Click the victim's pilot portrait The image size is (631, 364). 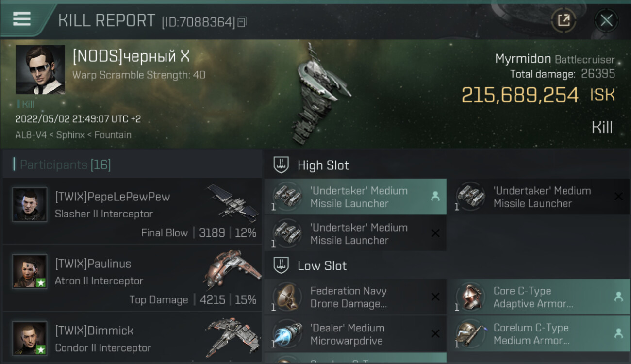click(x=40, y=69)
